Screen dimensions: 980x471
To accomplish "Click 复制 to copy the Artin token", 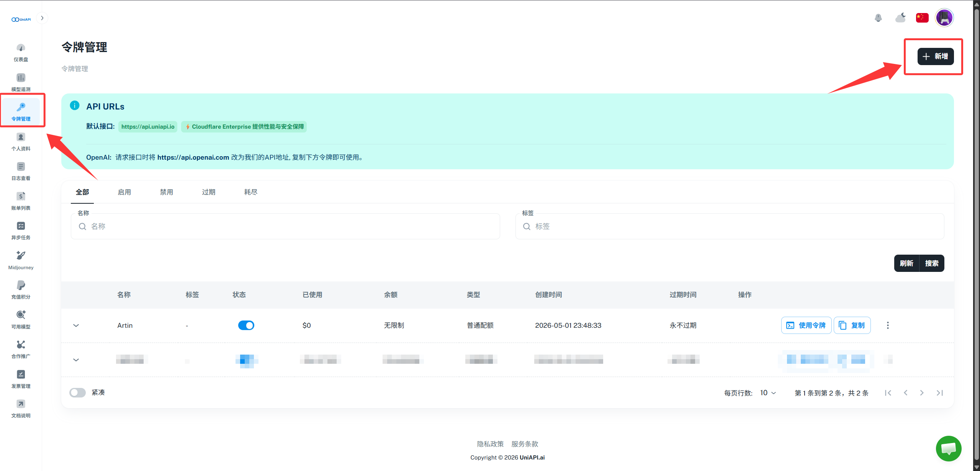I will click(852, 325).
